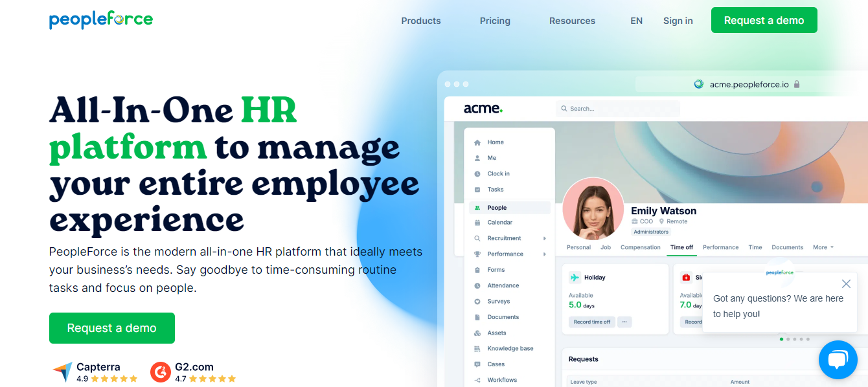This screenshot has height=387, width=868.
Task: Click the Recruitment magnifier icon
Action: click(477, 238)
